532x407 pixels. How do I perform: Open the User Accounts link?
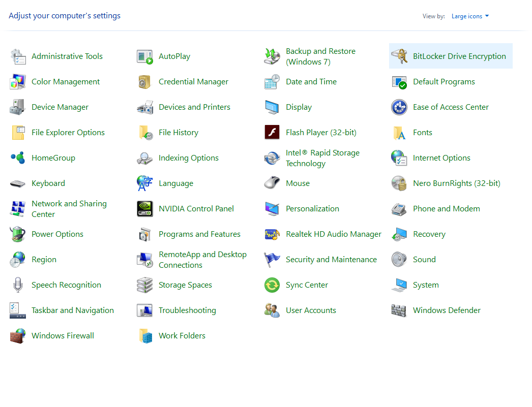[x=311, y=310]
